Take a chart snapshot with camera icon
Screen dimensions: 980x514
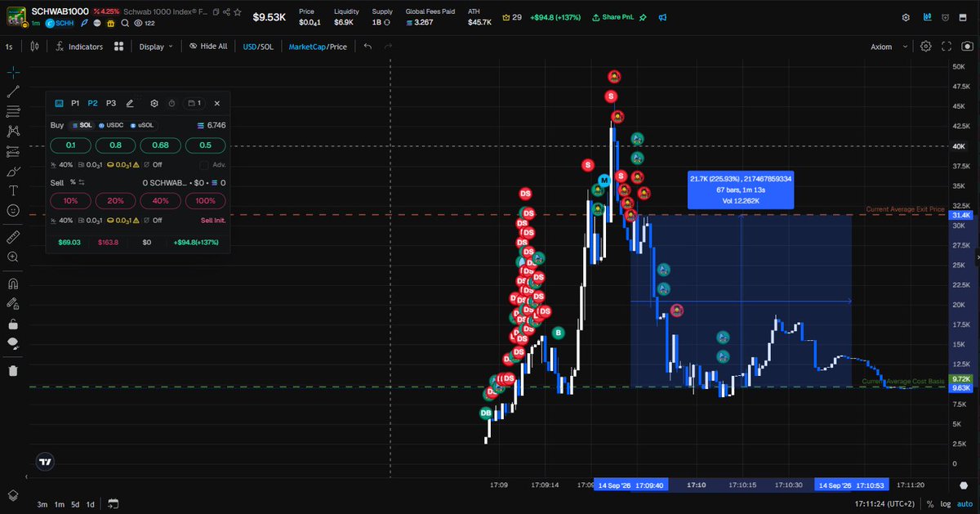(968, 47)
